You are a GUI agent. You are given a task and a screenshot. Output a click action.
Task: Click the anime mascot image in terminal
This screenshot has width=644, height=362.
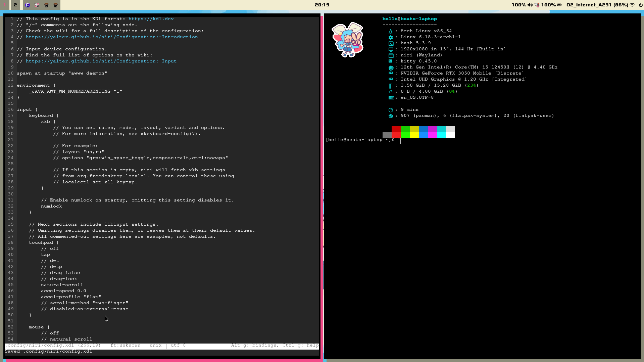point(347,40)
